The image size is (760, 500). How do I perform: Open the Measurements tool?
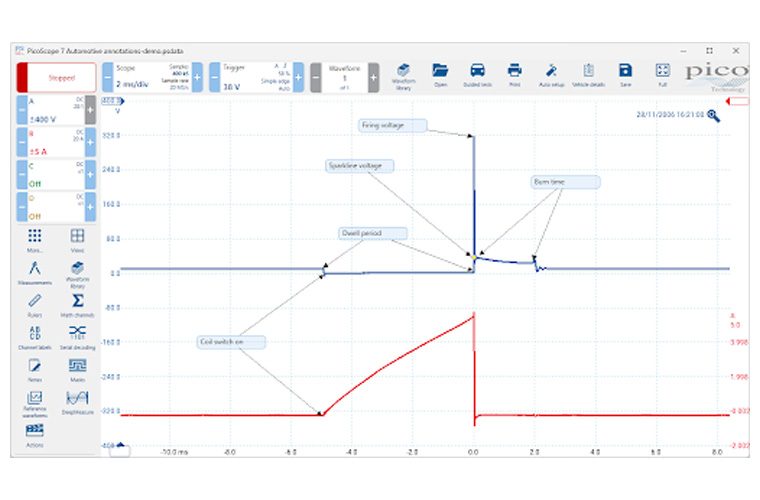coord(35,273)
